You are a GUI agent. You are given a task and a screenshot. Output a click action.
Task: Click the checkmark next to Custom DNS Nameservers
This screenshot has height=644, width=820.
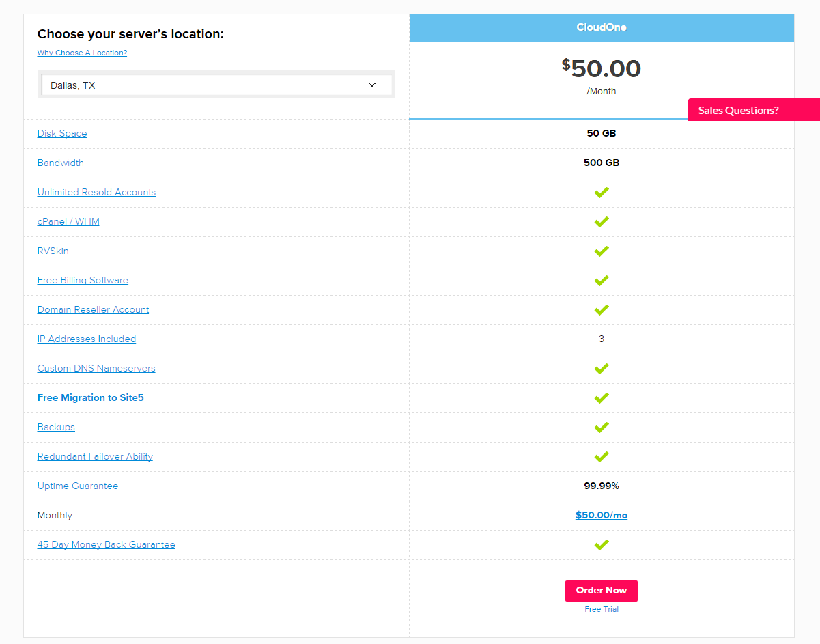tap(602, 368)
